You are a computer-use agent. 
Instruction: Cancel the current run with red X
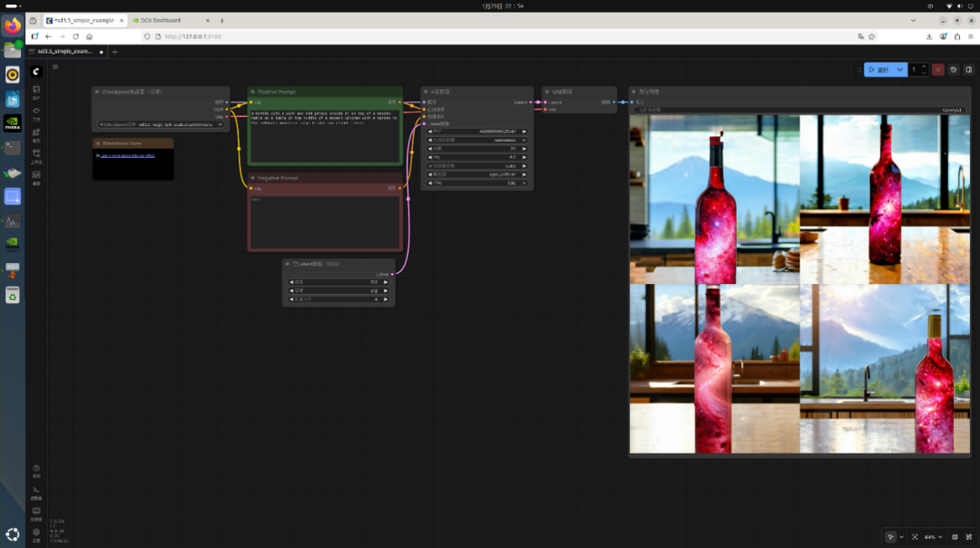click(938, 70)
